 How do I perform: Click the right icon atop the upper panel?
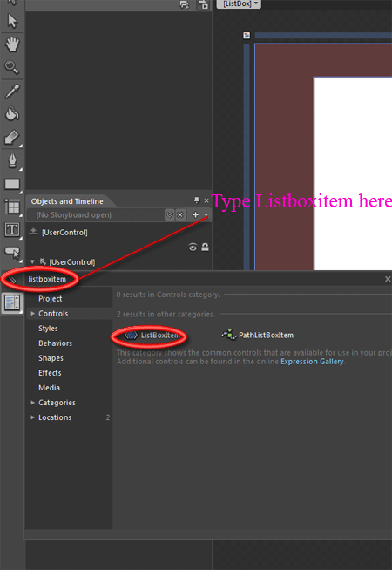(x=203, y=4)
